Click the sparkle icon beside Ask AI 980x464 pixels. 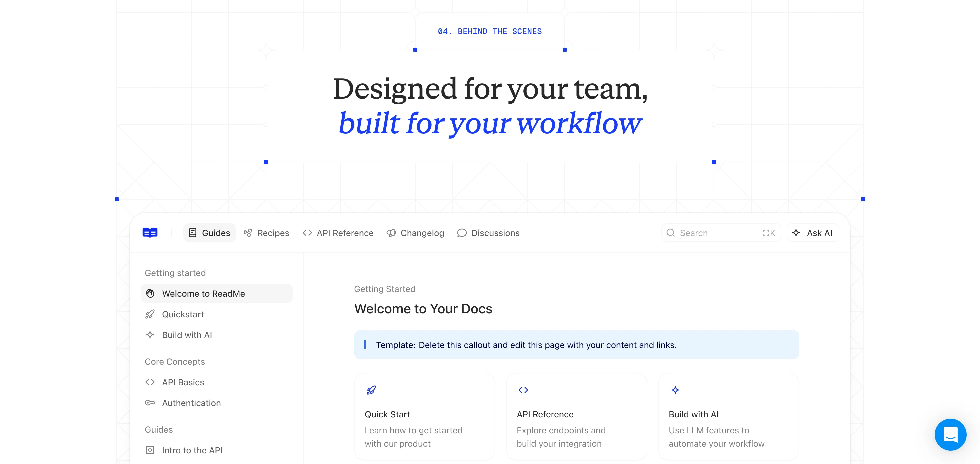796,233
